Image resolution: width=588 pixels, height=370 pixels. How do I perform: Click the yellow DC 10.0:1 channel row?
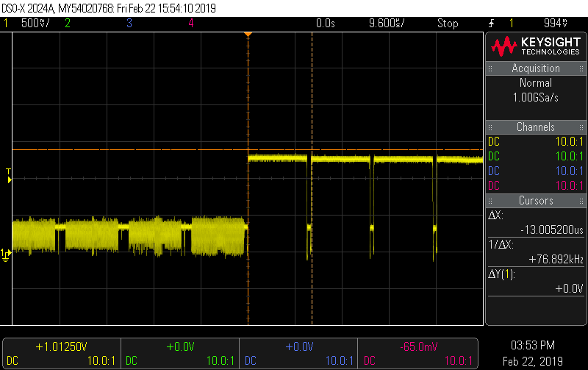536,142
